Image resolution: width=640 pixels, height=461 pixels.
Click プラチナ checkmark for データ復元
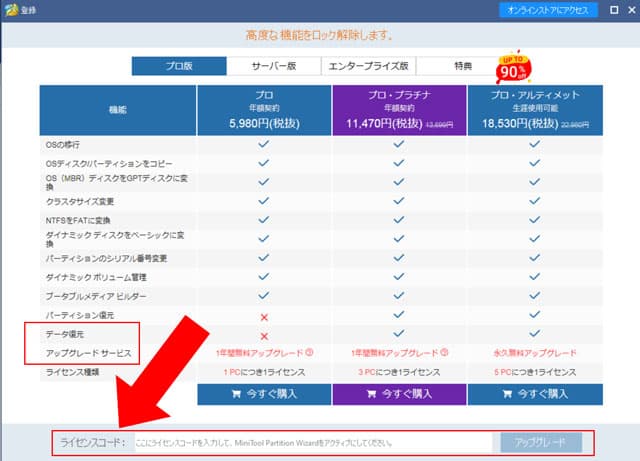[x=399, y=333]
